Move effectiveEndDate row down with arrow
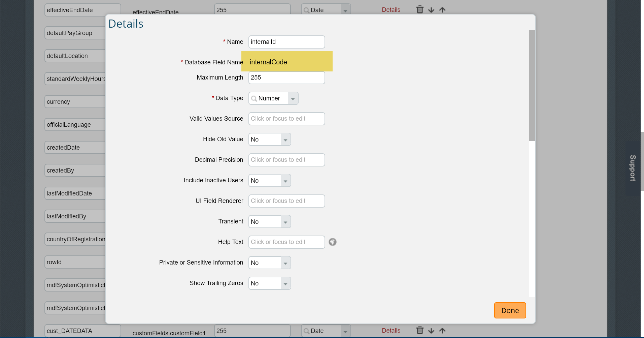Screen dimensions: 644x338 coord(431,10)
